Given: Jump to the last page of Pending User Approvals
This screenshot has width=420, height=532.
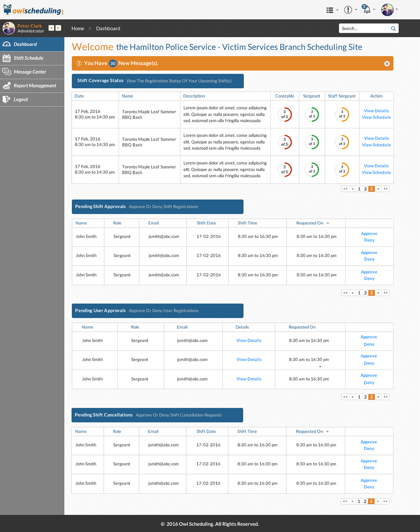Looking at the screenshot, I should click(x=386, y=397).
